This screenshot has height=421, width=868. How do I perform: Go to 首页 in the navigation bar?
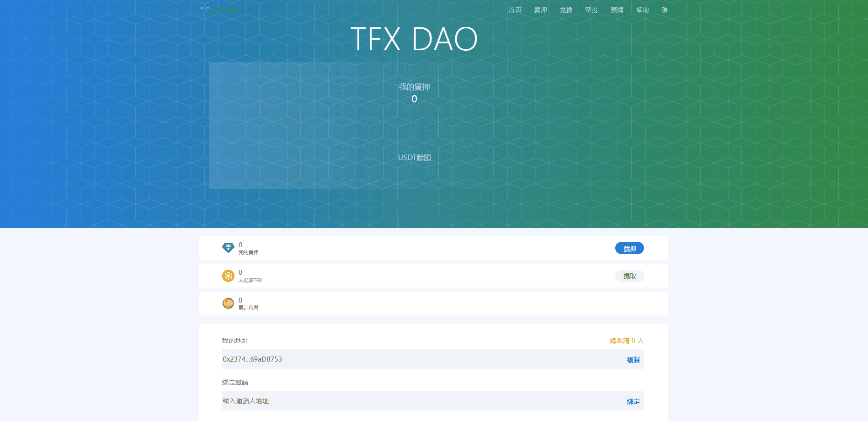pos(515,10)
